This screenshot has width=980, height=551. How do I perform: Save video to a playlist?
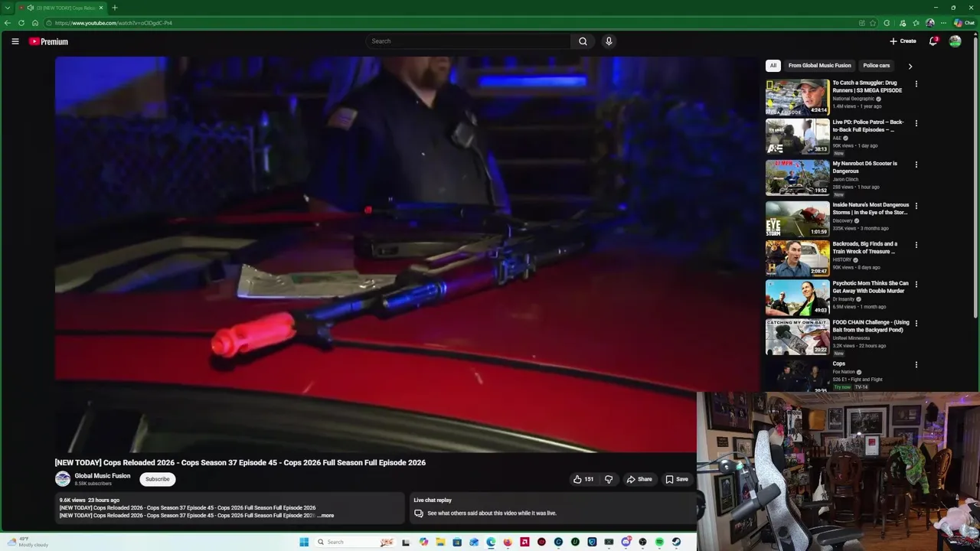point(677,479)
